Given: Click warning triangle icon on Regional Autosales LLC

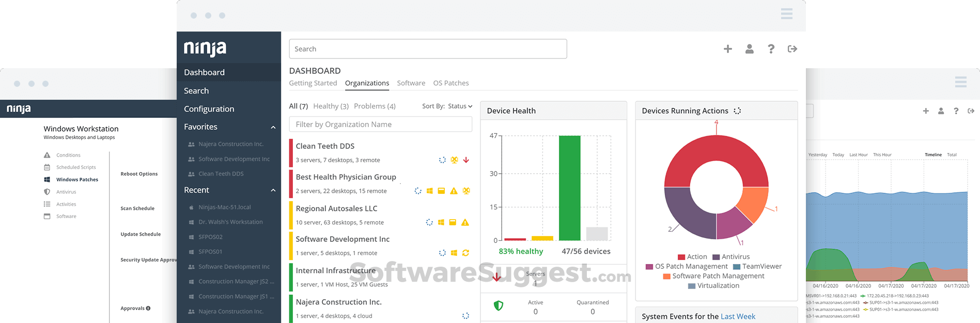Looking at the screenshot, I should coord(465,223).
